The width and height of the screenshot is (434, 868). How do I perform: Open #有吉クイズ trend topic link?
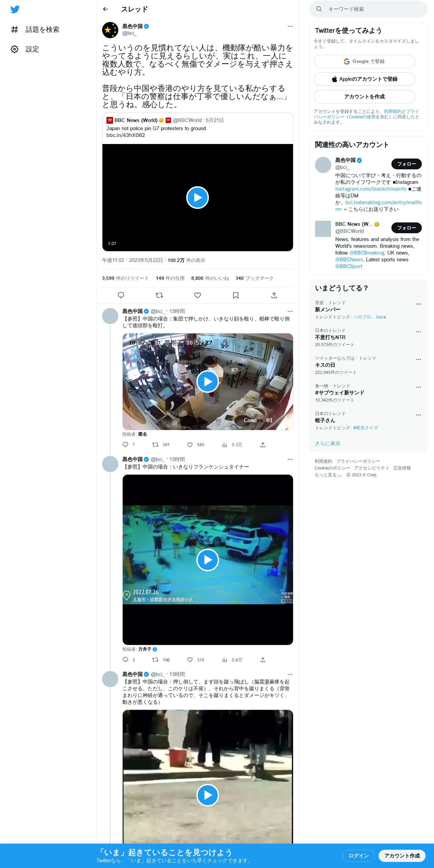tap(365, 428)
